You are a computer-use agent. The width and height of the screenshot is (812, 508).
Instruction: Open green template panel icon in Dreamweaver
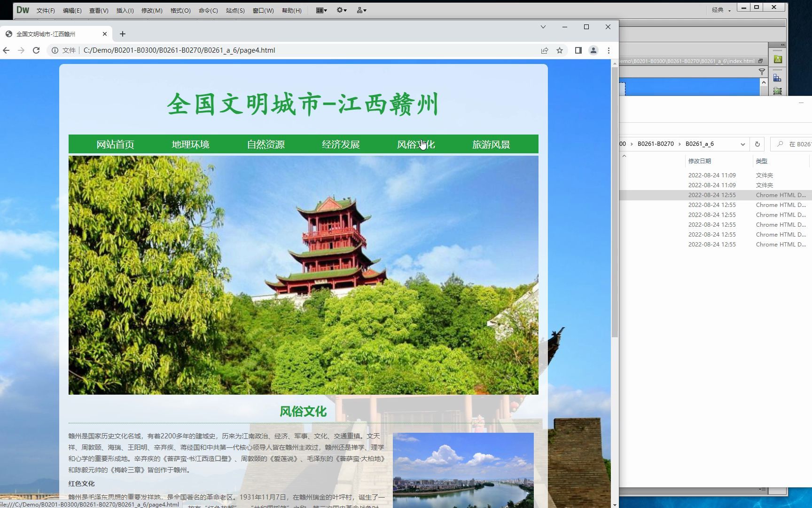(778, 91)
